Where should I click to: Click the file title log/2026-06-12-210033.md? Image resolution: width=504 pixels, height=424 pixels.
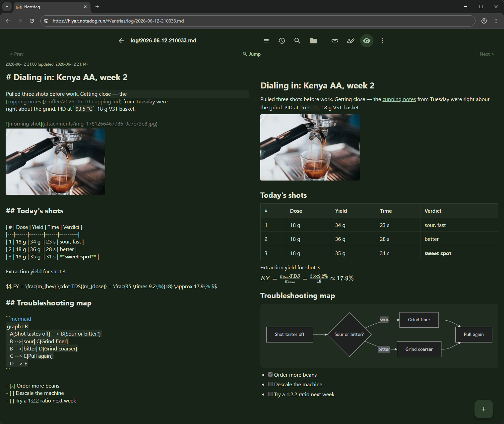pyautogui.click(x=163, y=40)
